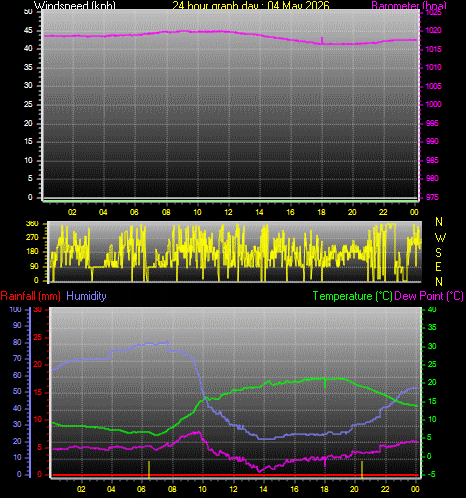This screenshot has width=466, height=498.
Task: Click 50 on the blue Humidity axis
Action: click(17, 391)
